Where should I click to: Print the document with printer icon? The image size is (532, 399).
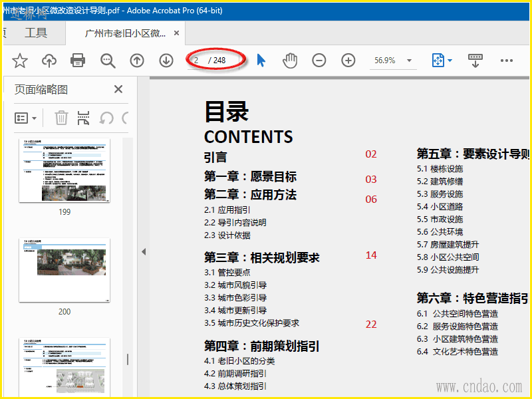click(x=78, y=61)
